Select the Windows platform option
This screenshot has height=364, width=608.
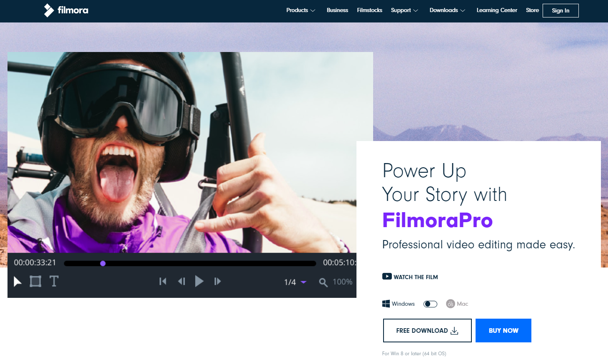point(399,304)
